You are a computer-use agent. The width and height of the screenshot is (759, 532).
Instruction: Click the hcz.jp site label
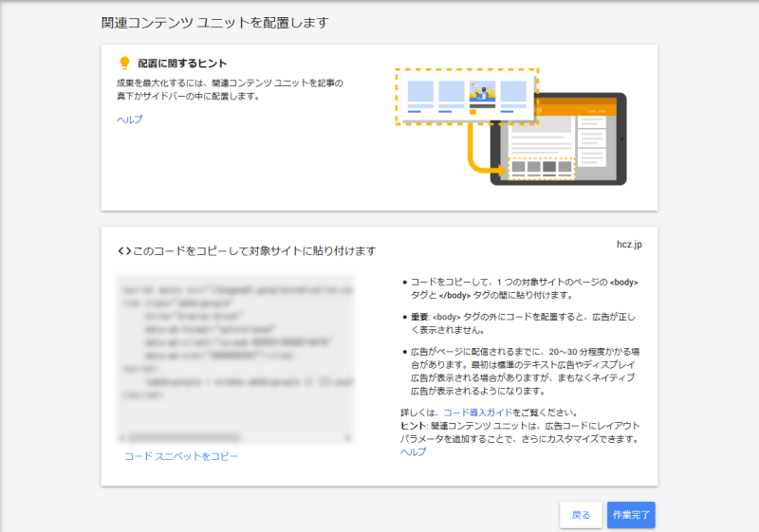629,245
